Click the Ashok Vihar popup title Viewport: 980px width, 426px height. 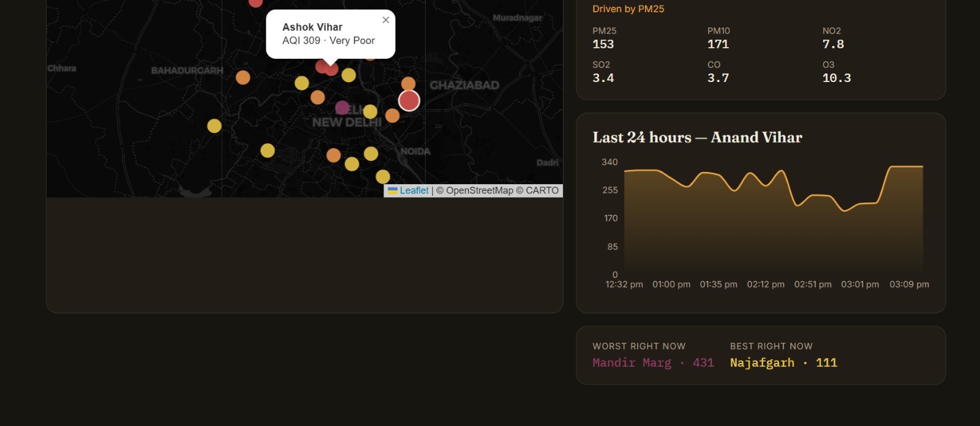point(312,27)
